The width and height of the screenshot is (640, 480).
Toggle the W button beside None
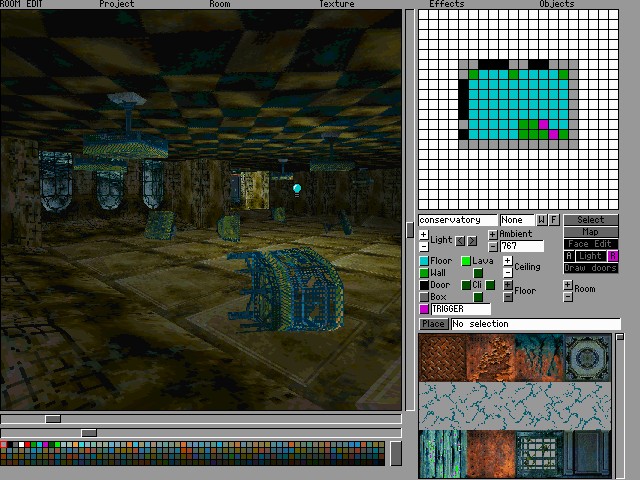(x=542, y=220)
